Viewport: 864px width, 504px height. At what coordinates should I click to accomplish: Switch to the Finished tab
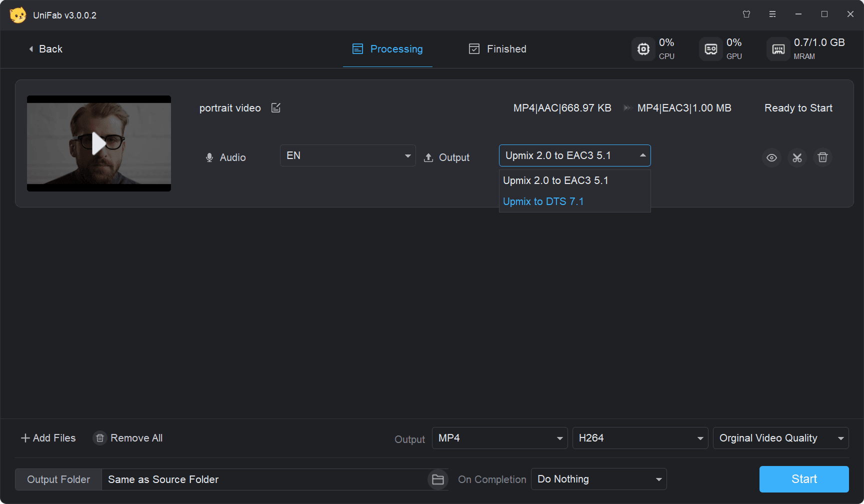497,49
